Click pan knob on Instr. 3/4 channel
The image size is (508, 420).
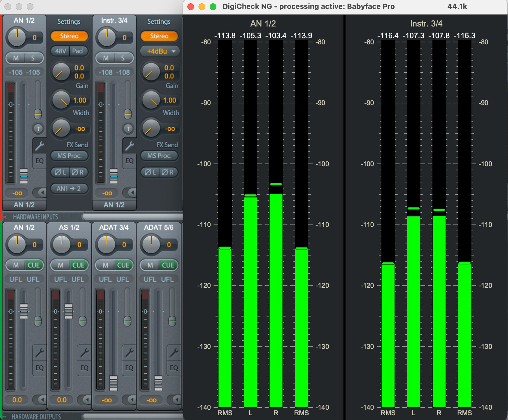coord(107,37)
